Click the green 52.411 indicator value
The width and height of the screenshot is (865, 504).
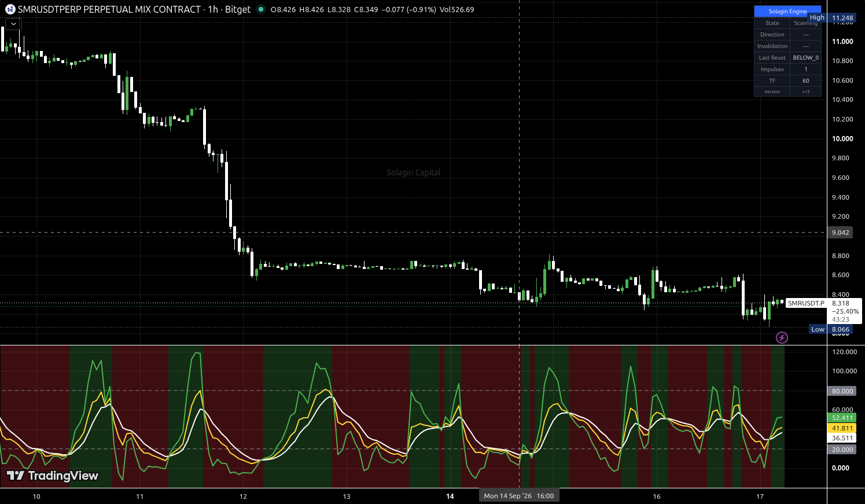[x=842, y=418]
